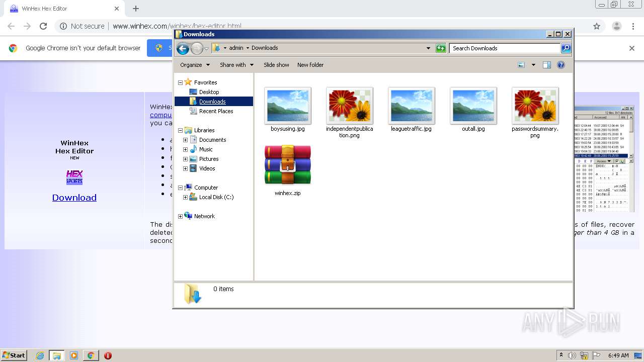Viewport: 644px width, 362px height.
Task: Open the view options dropdown arrow
Action: tap(533, 65)
